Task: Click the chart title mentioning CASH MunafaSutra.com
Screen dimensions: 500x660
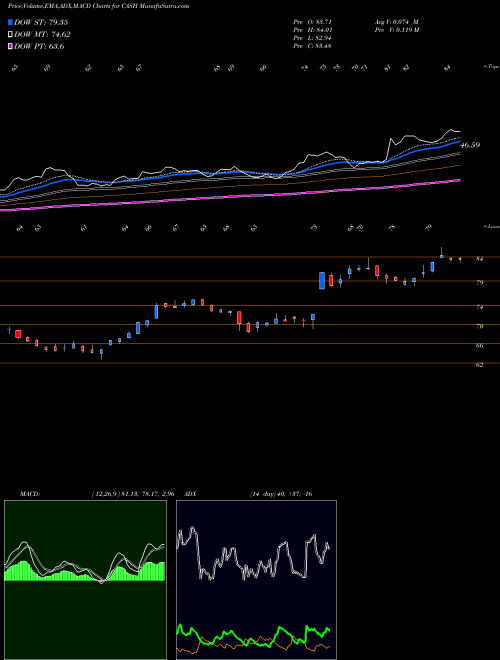Action: click(98, 6)
